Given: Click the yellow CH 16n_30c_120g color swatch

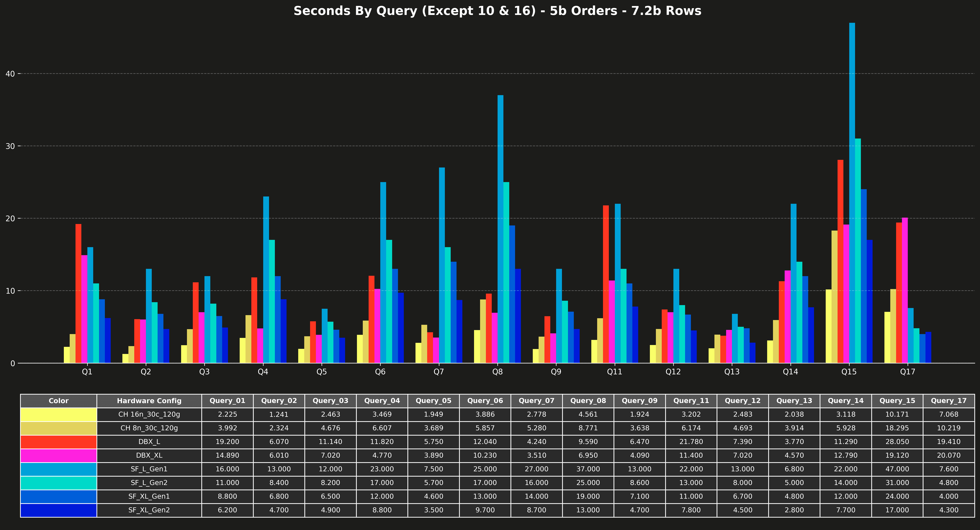Looking at the screenshot, I should tap(59, 414).
